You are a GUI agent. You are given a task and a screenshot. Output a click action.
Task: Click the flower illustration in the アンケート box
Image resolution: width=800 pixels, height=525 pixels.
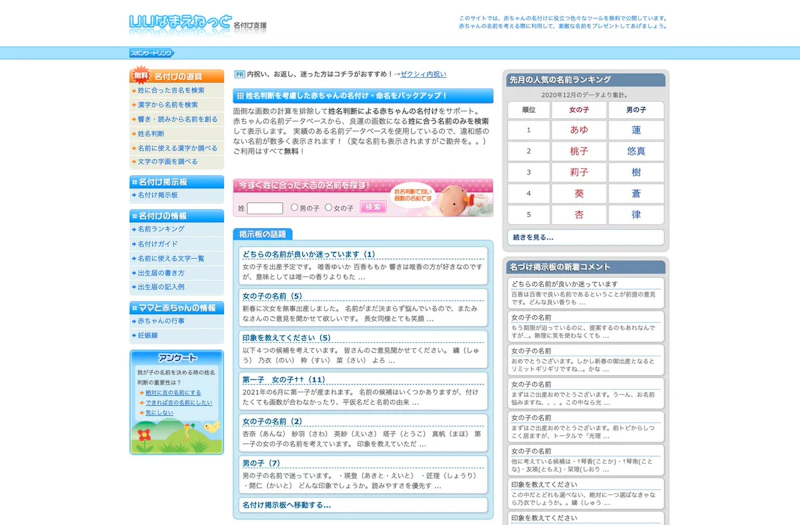(144, 437)
